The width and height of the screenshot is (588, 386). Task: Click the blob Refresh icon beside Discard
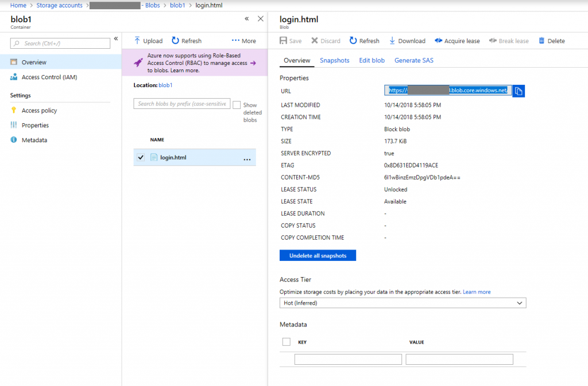[353, 40]
